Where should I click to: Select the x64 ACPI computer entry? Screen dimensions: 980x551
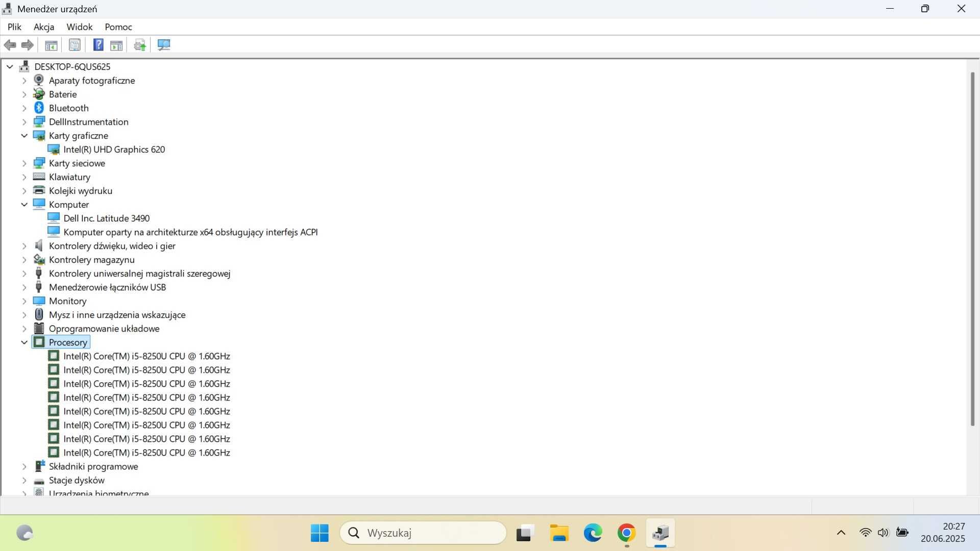pos(190,232)
